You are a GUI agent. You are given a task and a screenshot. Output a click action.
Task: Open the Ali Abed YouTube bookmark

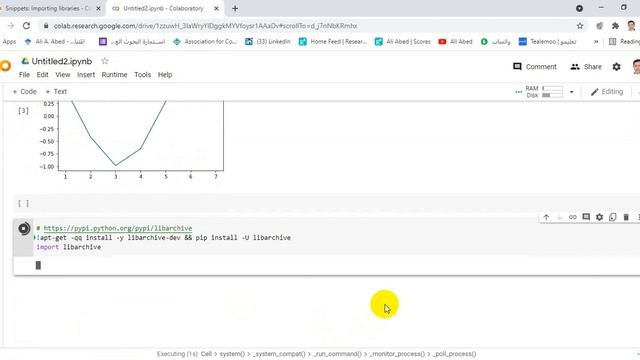point(455,42)
